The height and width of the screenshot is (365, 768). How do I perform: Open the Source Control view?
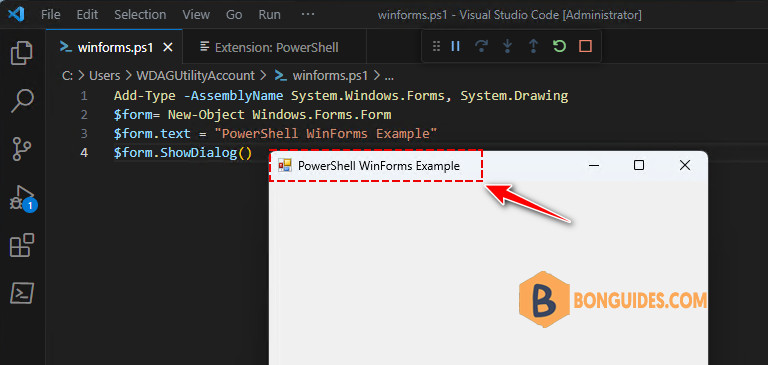(x=22, y=149)
